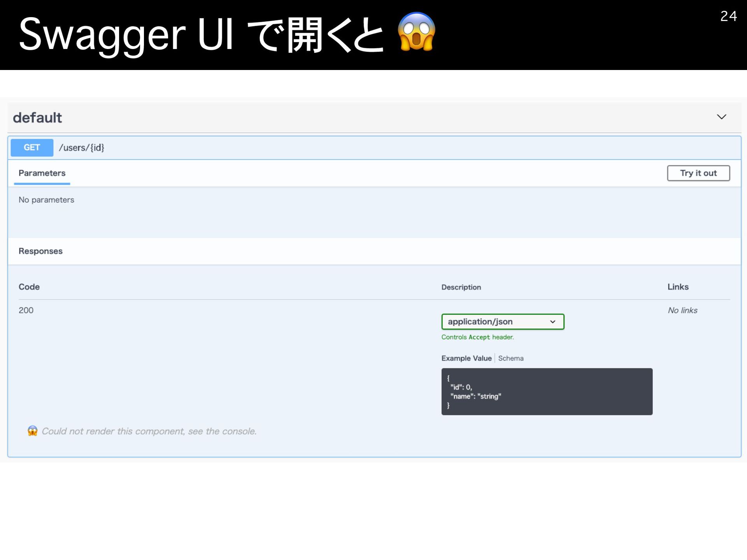The image size is (747, 560).
Task: Click the example JSON code block
Action: [547, 392]
